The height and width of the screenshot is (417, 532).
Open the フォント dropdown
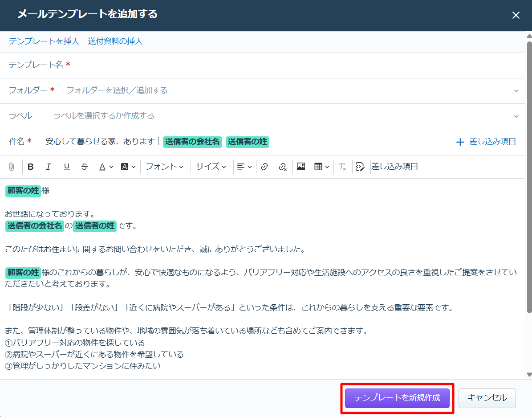click(x=165, y=166)
